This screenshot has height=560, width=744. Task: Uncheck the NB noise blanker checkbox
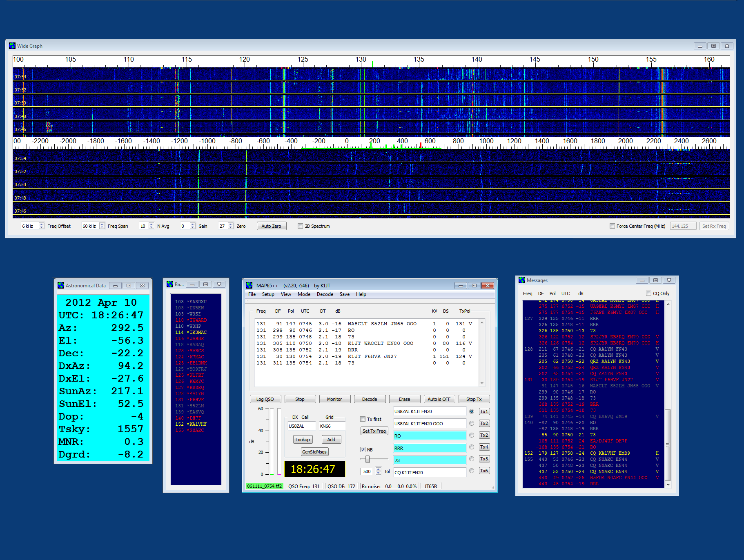point(363,450)
